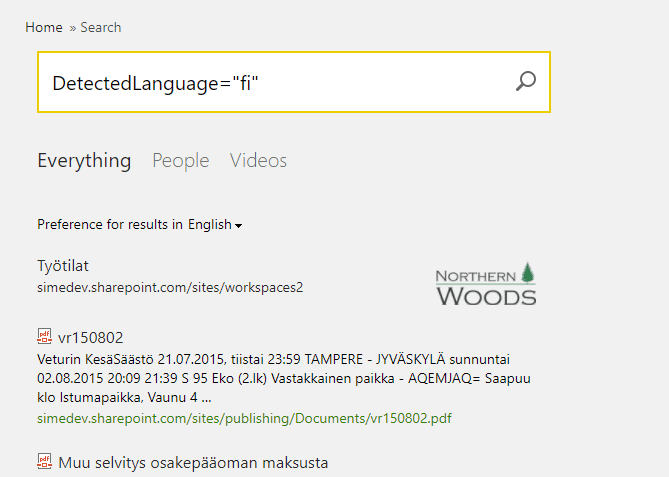The image size is (669, 477).
Task: Click the PDF icon beside vr150802
Action: point(44,337)
